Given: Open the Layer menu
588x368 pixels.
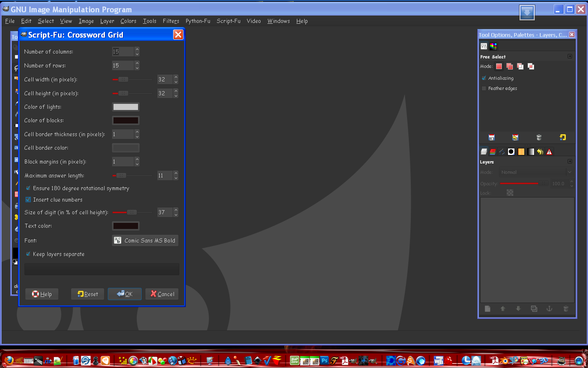Looking at the screenshot, I should point(107,21).
